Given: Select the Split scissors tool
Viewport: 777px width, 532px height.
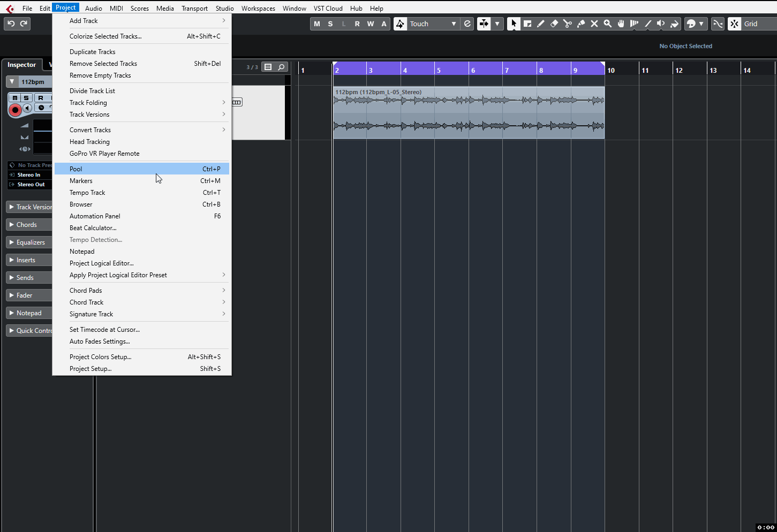Looking at the screenshot, I should pyautogui.click(x=568, y=24).
